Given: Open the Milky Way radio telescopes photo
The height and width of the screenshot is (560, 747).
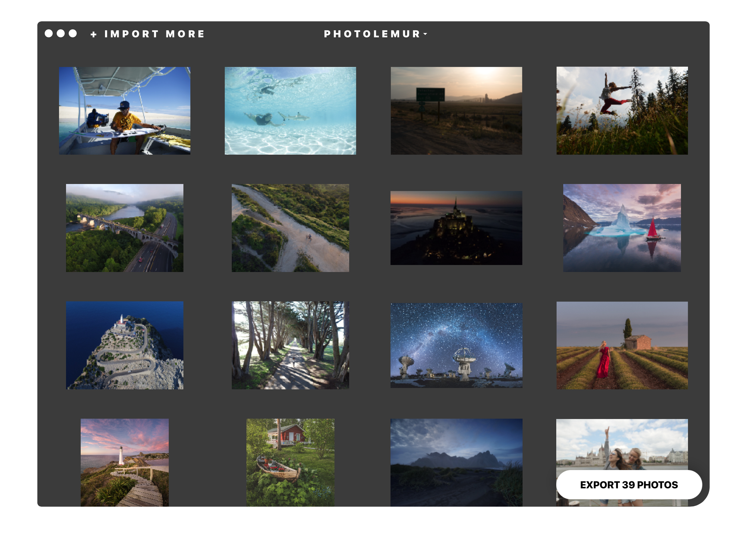Looking at the screenshot, I should [x=456, y=345].
